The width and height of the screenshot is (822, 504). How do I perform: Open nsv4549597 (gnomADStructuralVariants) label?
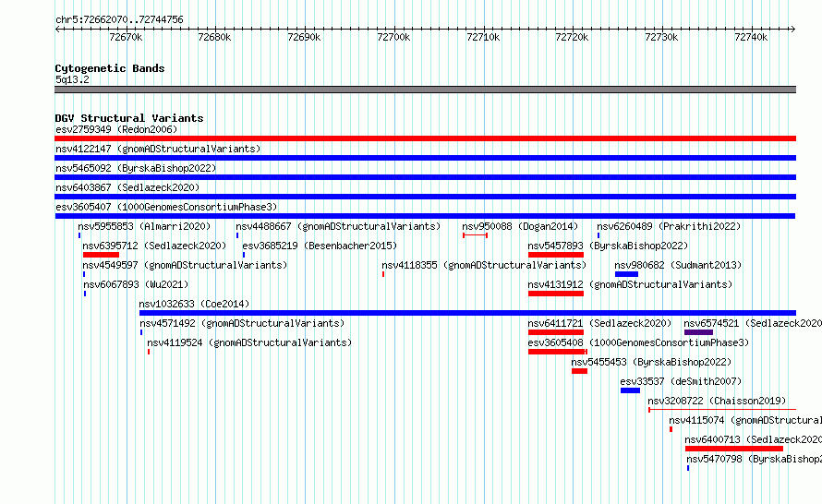(185, 265)
